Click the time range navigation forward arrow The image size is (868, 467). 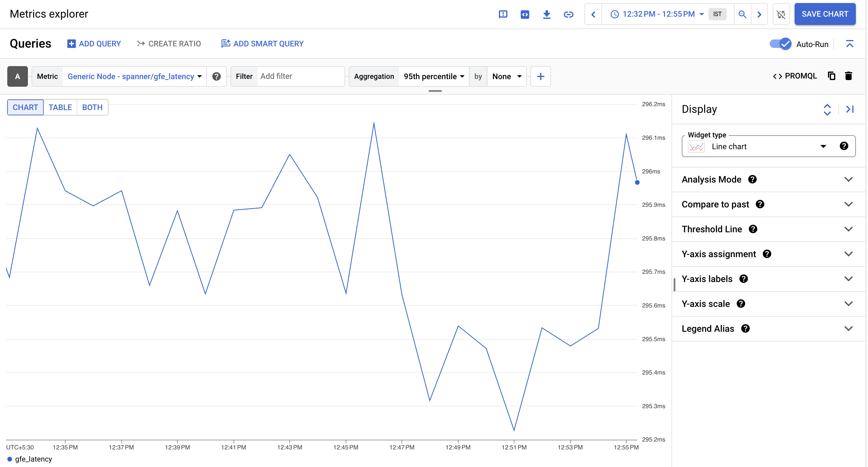pos(760,14)
